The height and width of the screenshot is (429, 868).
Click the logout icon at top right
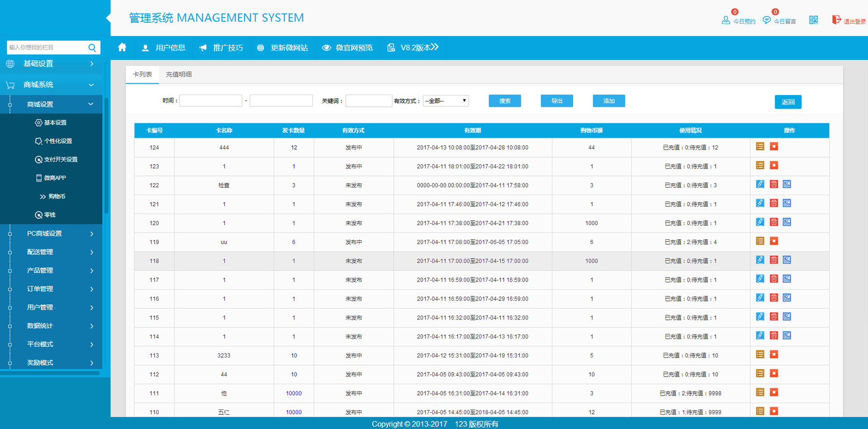pyautogui.click(x=836, y=20)
